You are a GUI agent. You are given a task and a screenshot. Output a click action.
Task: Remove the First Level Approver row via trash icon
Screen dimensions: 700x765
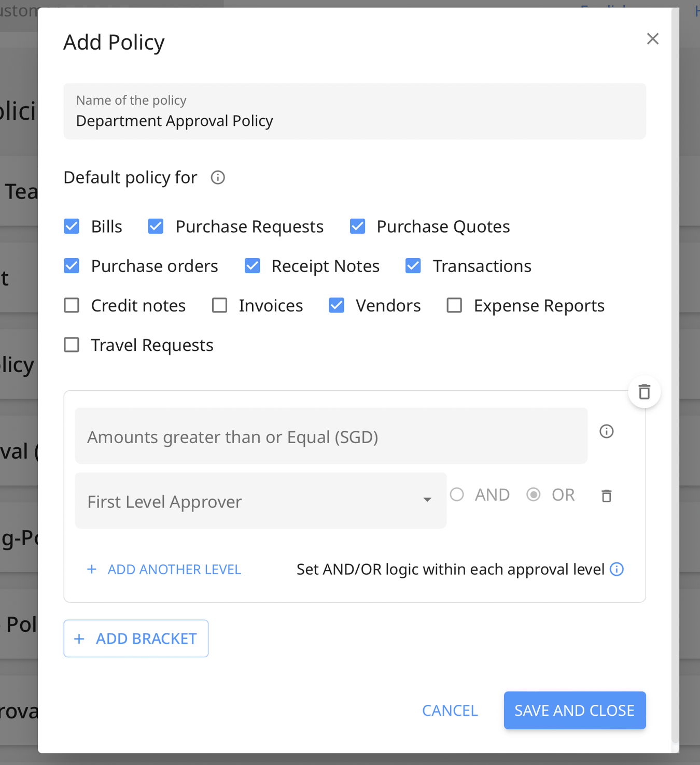point(606,496)
